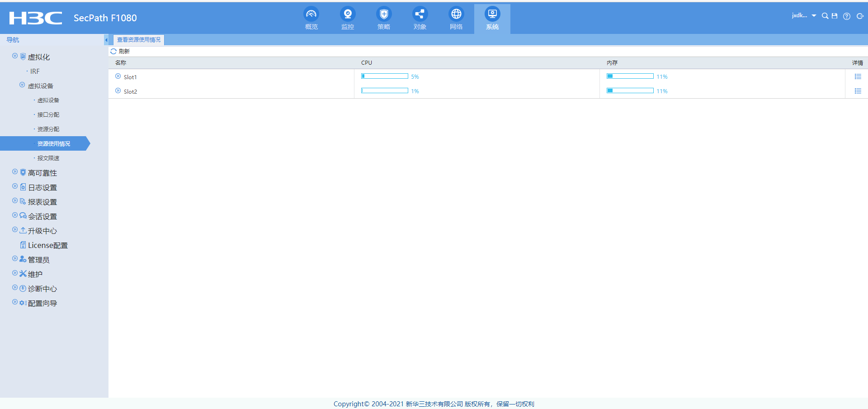Click the 虚拟化 shield icon in the sidebar
Screen dimensions: 868x409
coord(23,57)
